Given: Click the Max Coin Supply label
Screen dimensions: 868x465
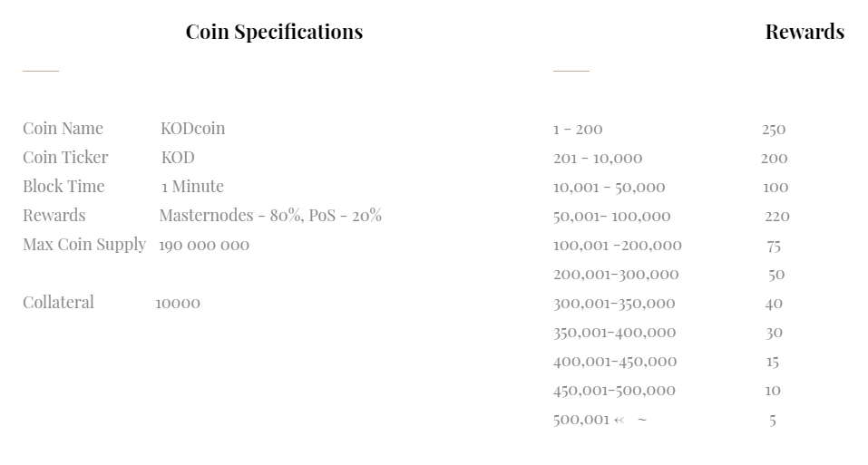Looking at the screenshot, I should pos(84,245).
